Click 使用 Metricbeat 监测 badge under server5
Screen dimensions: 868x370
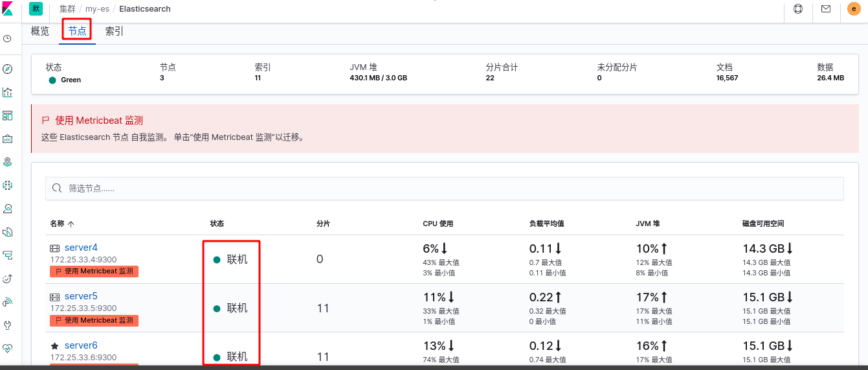point(94,320)
